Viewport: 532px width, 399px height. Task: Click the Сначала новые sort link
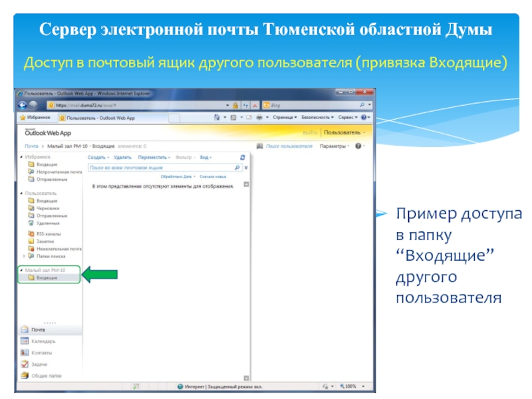(213, 176)
